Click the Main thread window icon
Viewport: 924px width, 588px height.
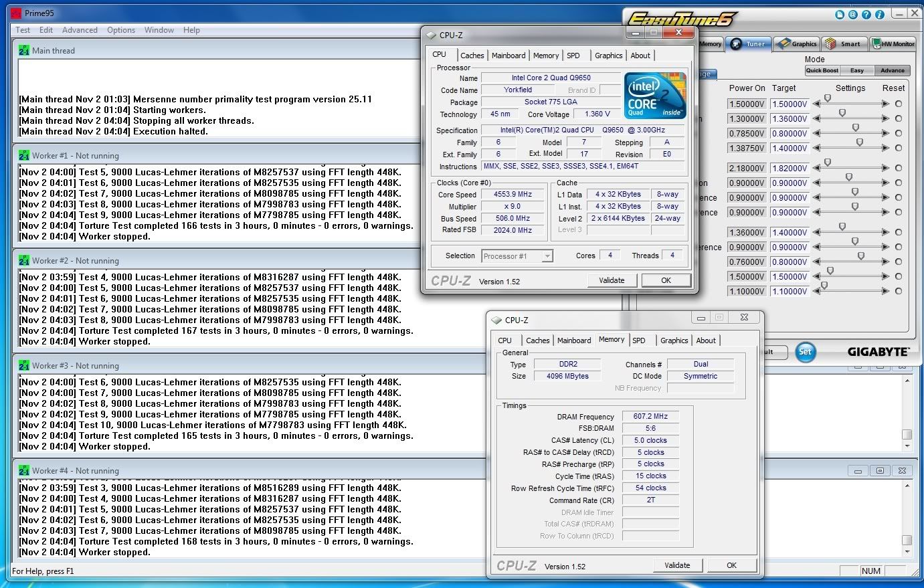click(x=24, y=50)
